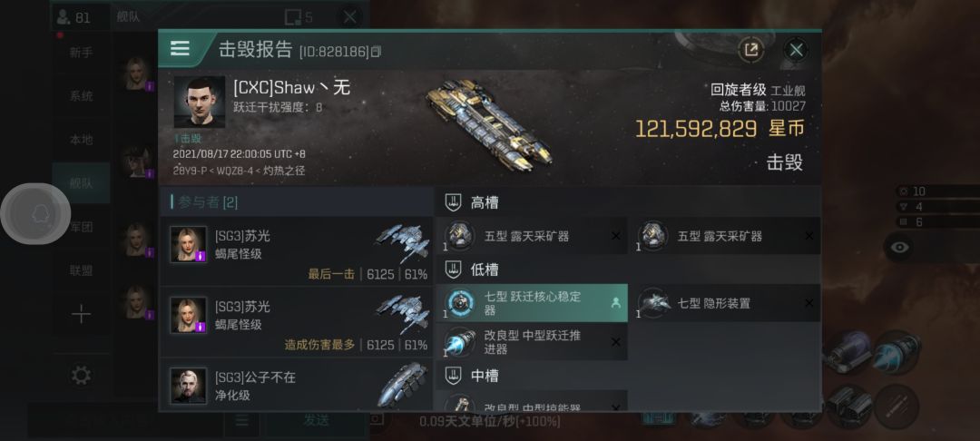Open the hamburger menu in kill report header

[x=180, y=49]
